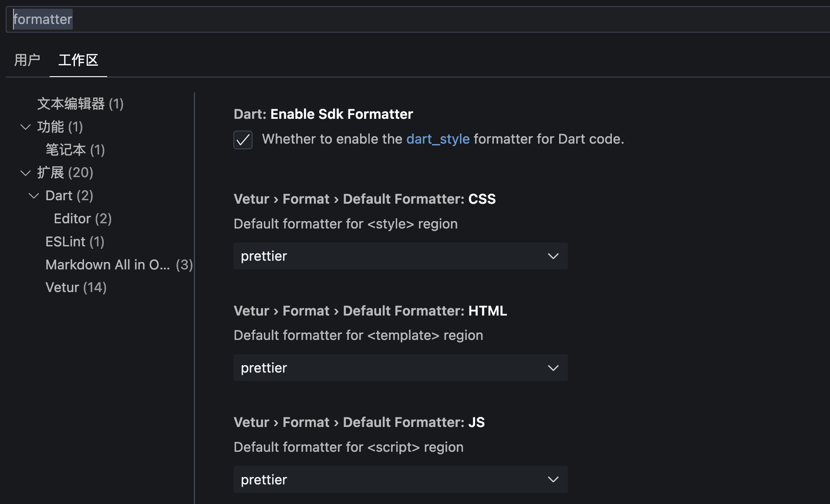This screenshot has width=830, height=504.
Task: Collapse the 扩展 (20) tree chevron
Action: tap(26, 173)
